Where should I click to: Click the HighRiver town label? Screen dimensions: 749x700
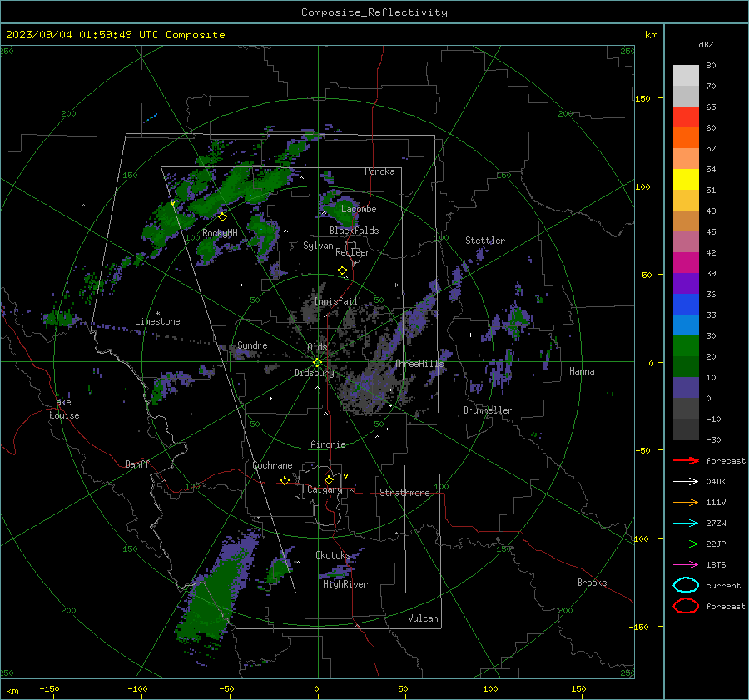[x=345, y=584]
